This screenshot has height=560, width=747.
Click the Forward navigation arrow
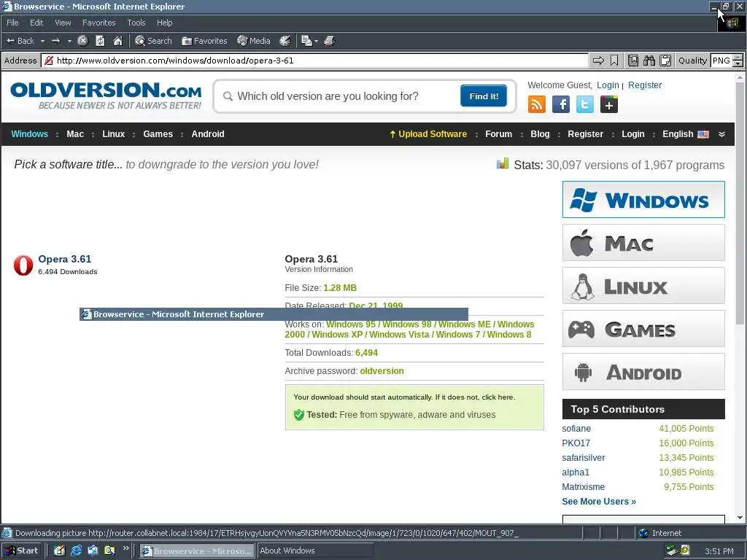coord(55,41)
